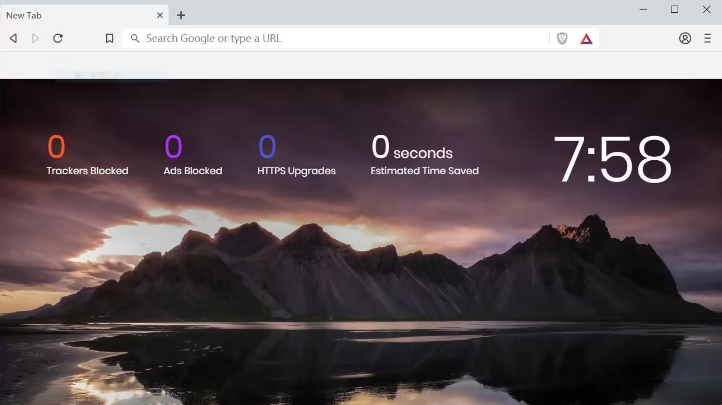
Task: Click the HTTPS Upgrades counter
Action: coord(296,155)
